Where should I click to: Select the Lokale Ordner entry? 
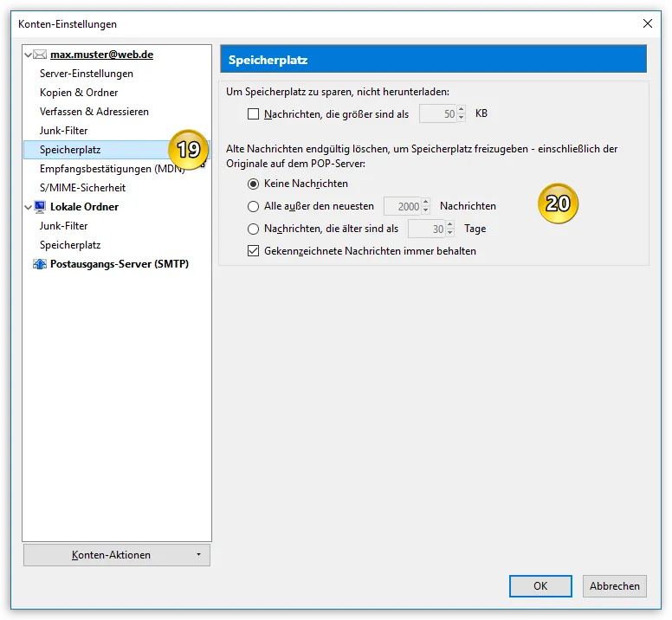(84, 207)
